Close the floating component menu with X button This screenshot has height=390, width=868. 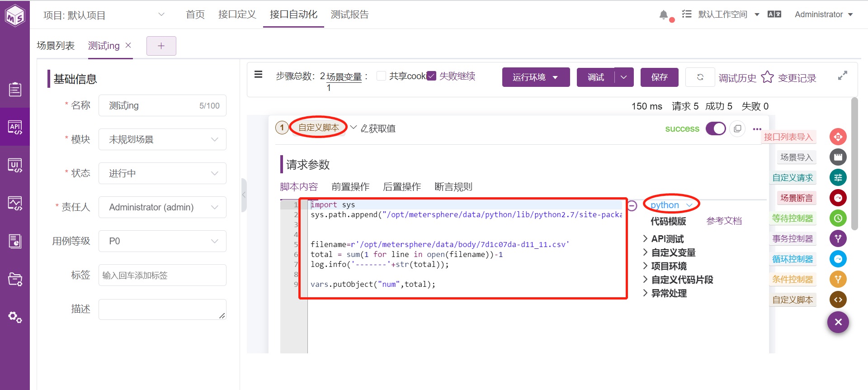838,322
